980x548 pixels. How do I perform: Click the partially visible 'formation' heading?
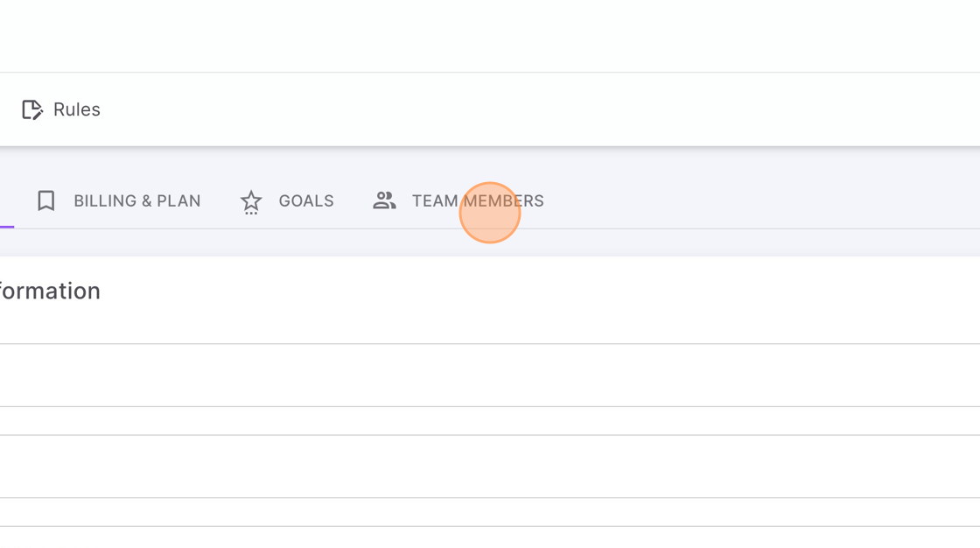point(50,291)
